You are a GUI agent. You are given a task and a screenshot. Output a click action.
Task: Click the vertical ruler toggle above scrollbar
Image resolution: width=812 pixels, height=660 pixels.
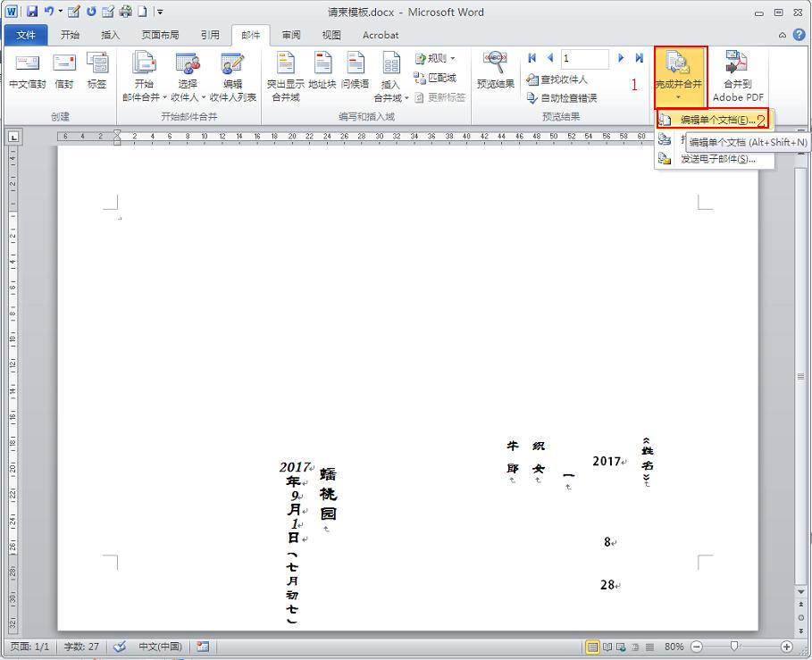pyautogui.click(x=801, y=130)
